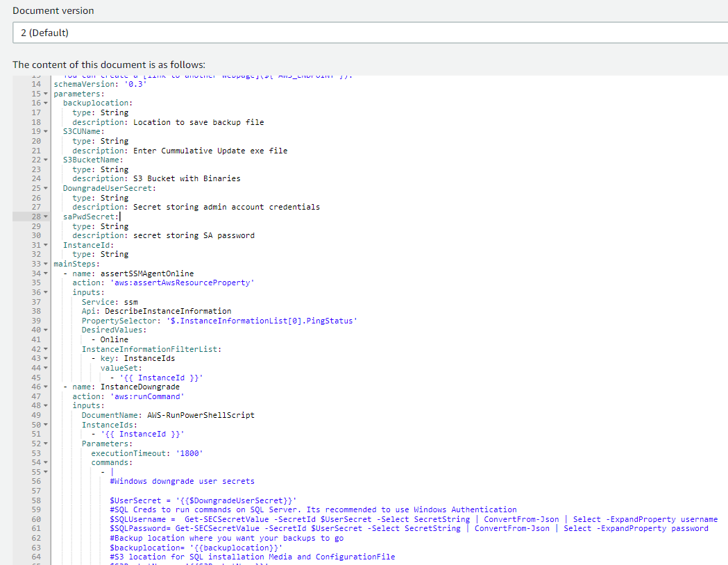Collapse the InstanceInformationFilterList block
The width and height of the screenshot is (728, 565).
[x=46, y=348]
